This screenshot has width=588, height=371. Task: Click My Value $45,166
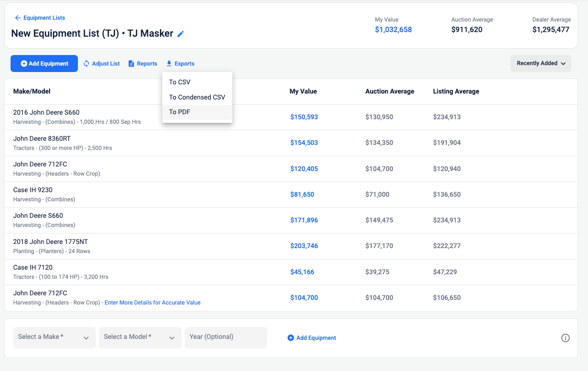(302, 272)
